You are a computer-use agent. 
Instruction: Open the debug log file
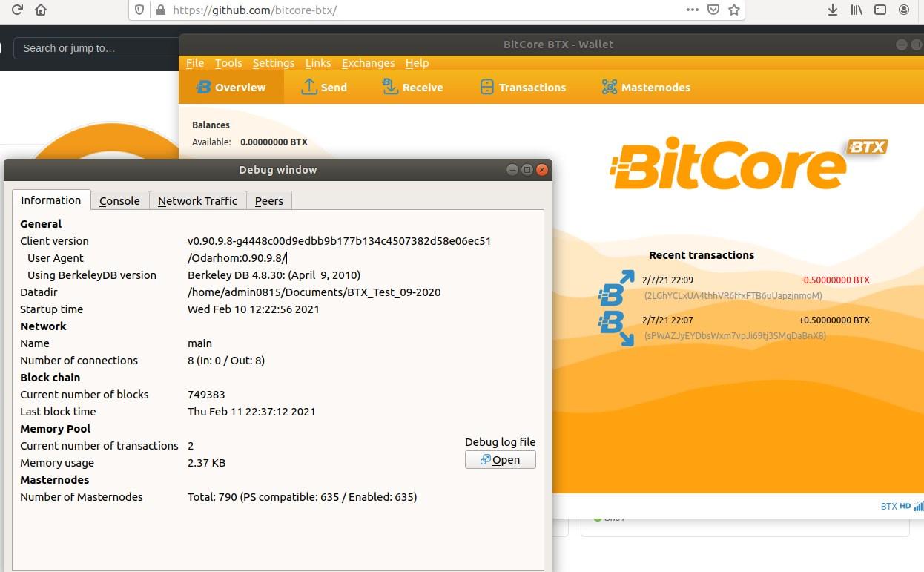tap(501, 460)
